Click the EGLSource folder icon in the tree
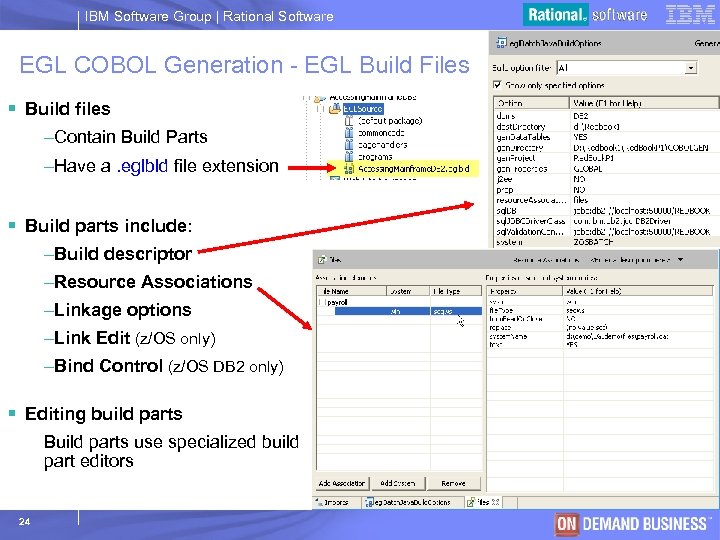The image size is (720, 540). pos(336,109)
